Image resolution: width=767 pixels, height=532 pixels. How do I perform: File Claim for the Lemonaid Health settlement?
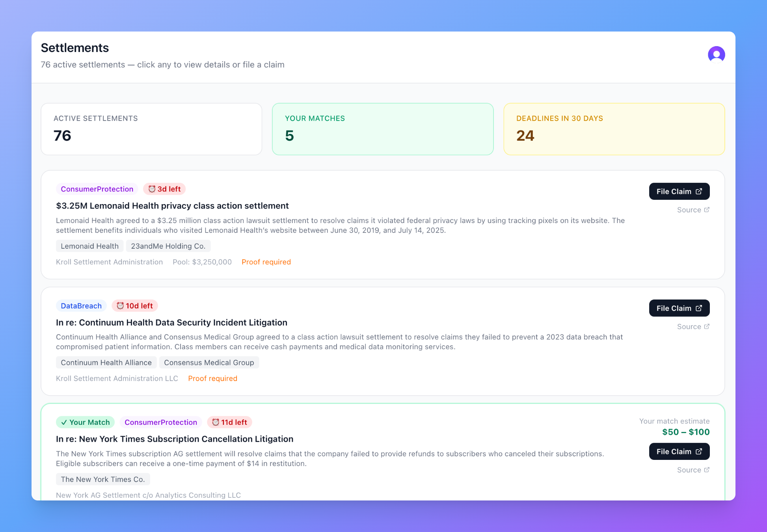[x=679, y=192]
